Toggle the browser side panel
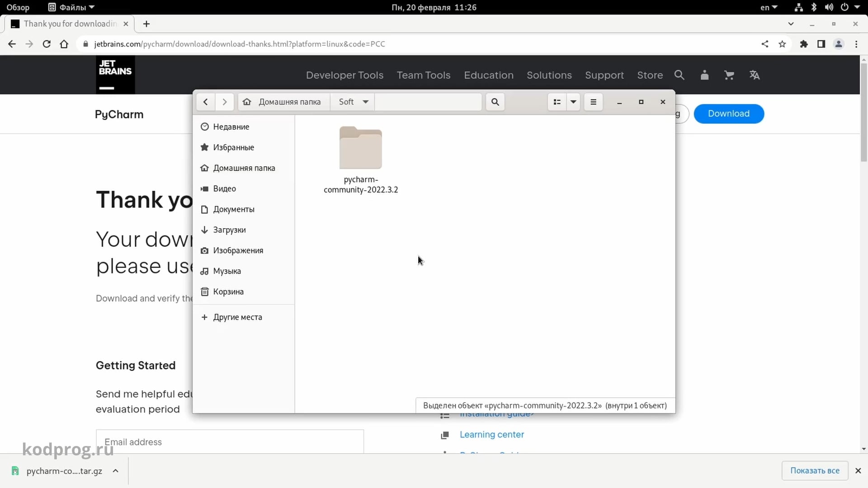 (821, 44)
